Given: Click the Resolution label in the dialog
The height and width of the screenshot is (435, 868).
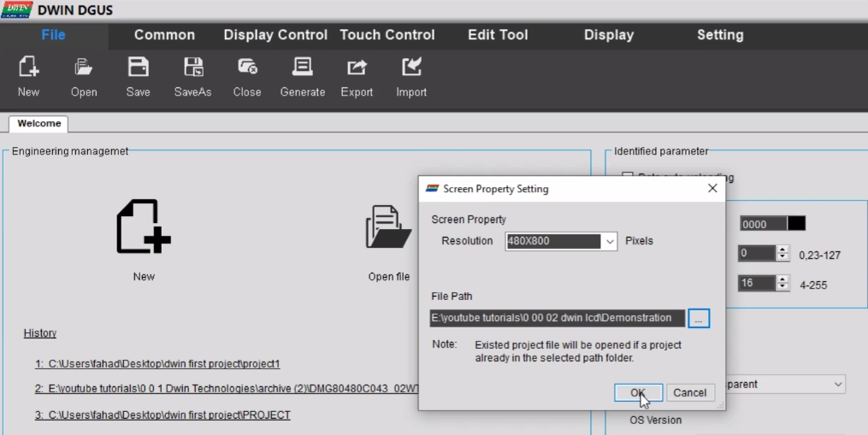Looking at the screenshot, I should (467, 241).
